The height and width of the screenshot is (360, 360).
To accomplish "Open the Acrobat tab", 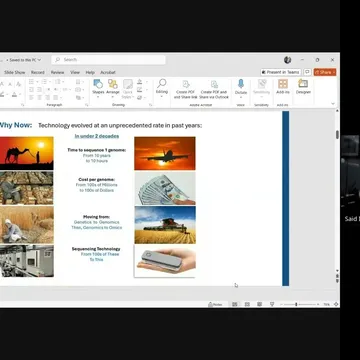I will tap(108, 72).
